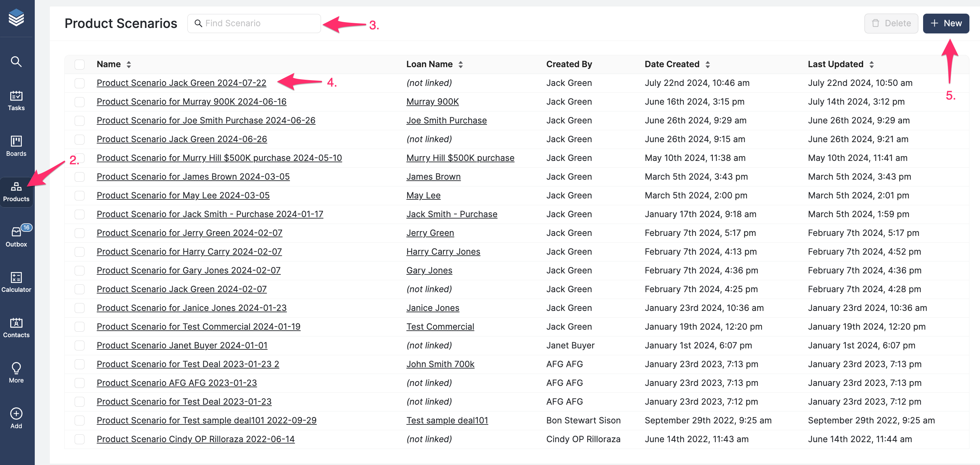Open search from the sidebar magnifier icon
980x465 pixels.
(16, 61)
